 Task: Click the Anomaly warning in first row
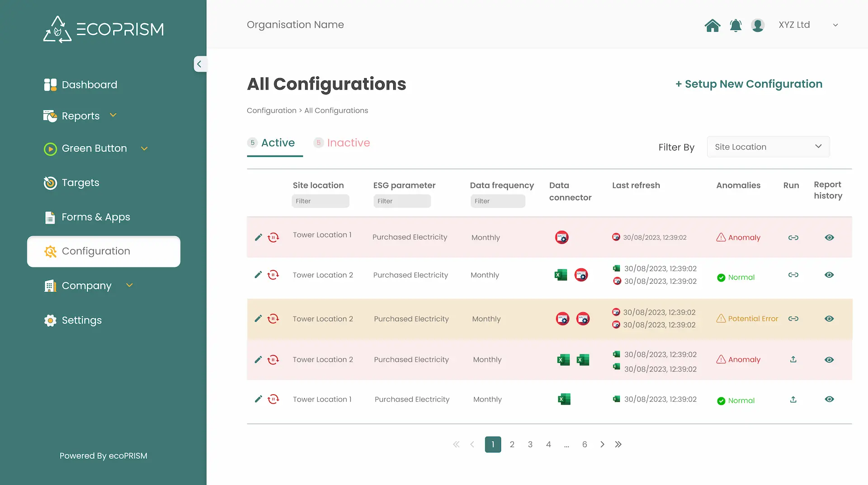738,237
